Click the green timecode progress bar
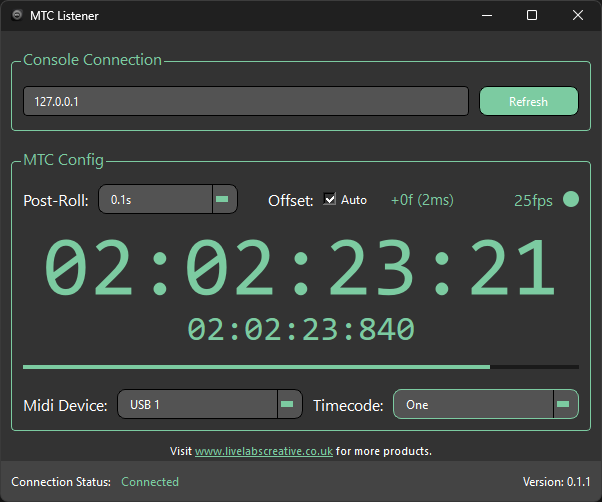This screenshot has height=502, width=602. [256, 367]
